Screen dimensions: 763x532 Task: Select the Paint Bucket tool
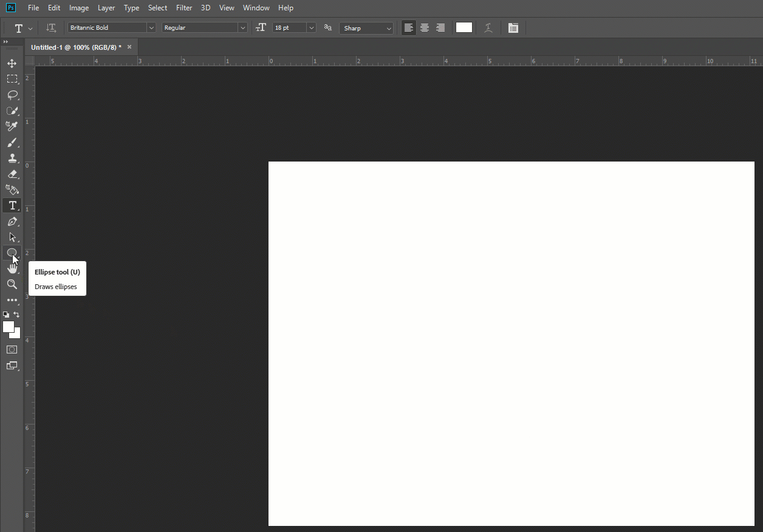(x=12, y=189)
